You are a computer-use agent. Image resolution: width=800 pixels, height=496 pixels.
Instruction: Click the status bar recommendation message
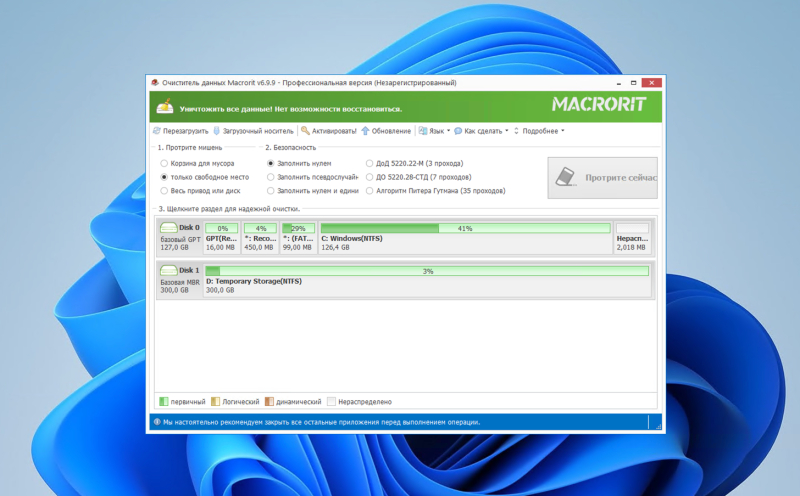321,422
